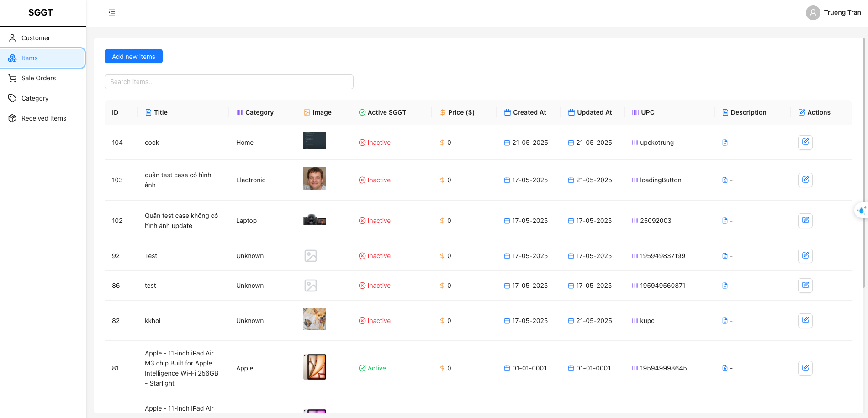Edit the Apple iPad Air Starlight item
This screenshot has height=418, width=868.
coord(805,368)
